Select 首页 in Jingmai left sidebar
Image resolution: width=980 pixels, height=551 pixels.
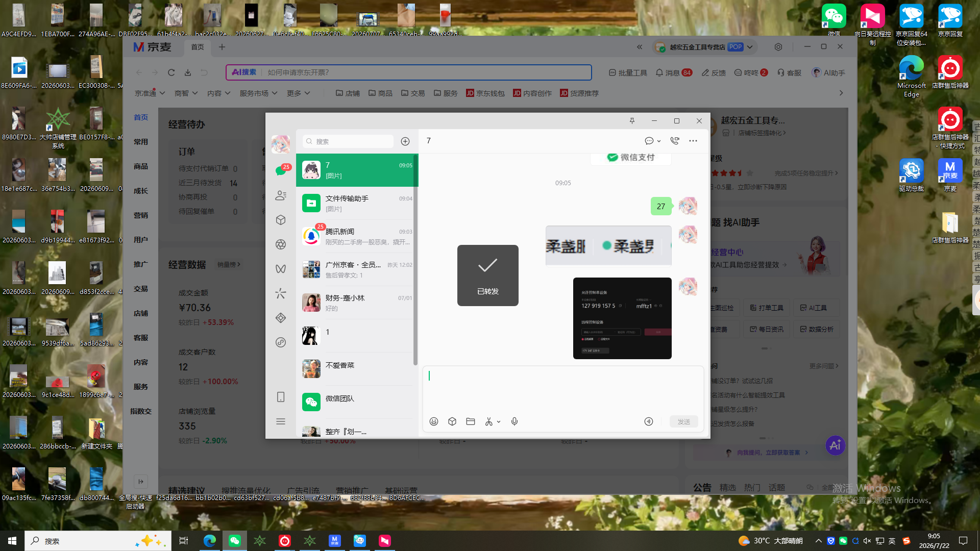tap(141, 117)
